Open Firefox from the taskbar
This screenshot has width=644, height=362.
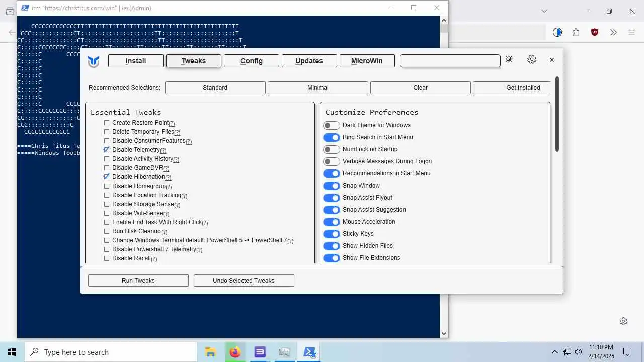click(235, 352)
